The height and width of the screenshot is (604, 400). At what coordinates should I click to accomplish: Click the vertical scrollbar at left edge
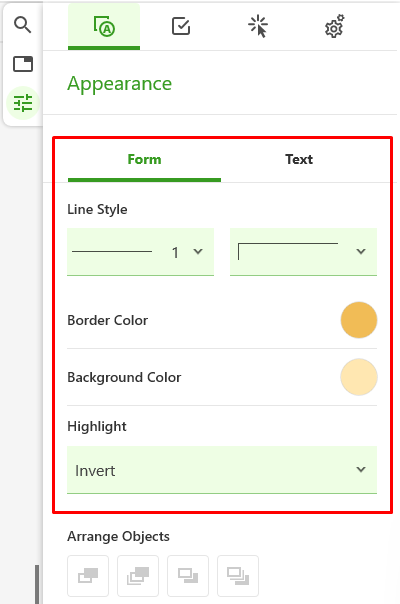[x=37, y=584]
